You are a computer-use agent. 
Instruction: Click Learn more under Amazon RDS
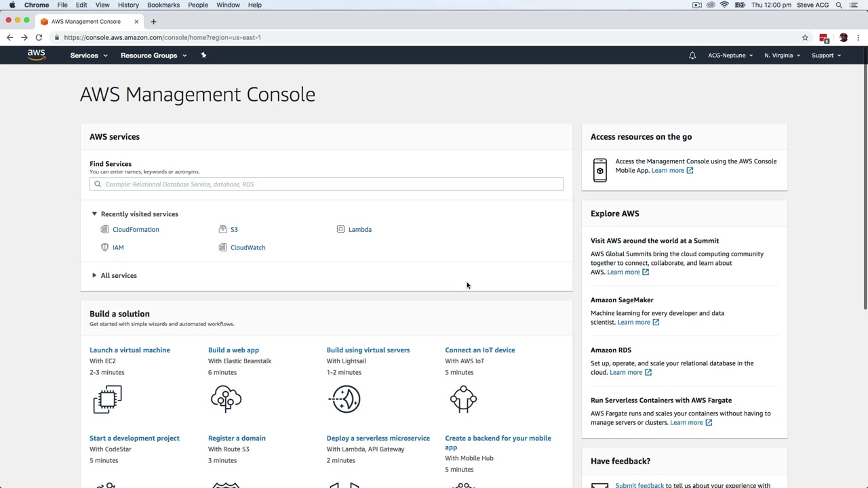coord(631,373)
